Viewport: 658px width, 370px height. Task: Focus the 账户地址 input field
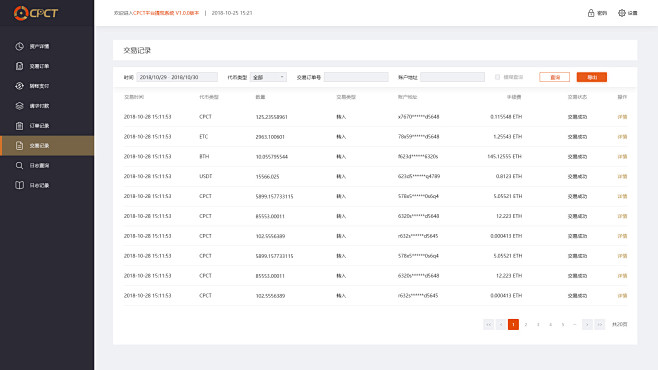(452, 77)
